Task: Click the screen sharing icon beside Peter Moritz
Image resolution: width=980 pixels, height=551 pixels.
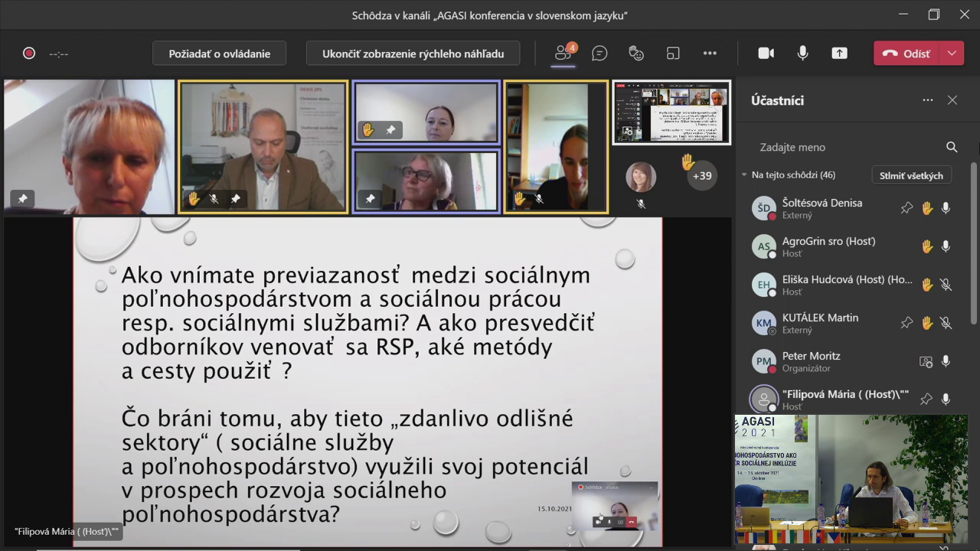Action: pos(926,361)
